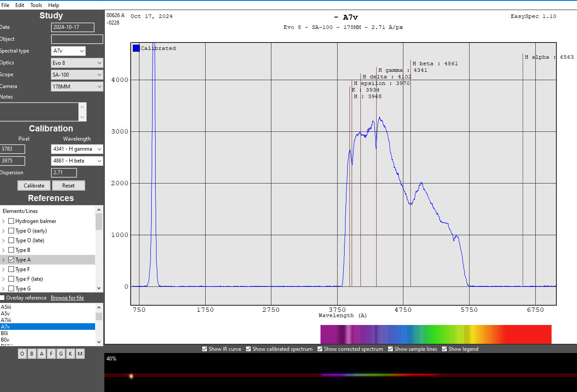Tick the Type F (late) checkbox
The width and height of the screenshot is (577, 392).
click(11, 279)
